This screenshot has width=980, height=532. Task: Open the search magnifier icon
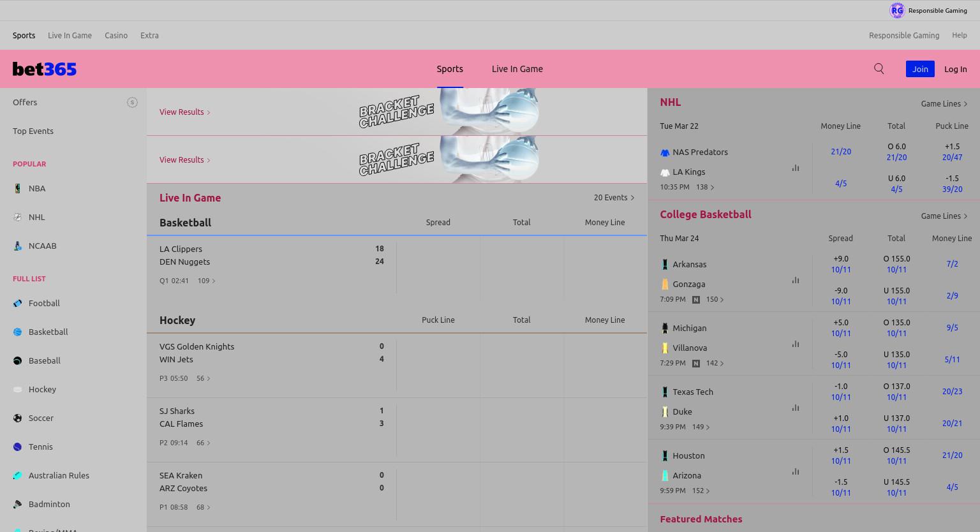click(x=879, y=69)
